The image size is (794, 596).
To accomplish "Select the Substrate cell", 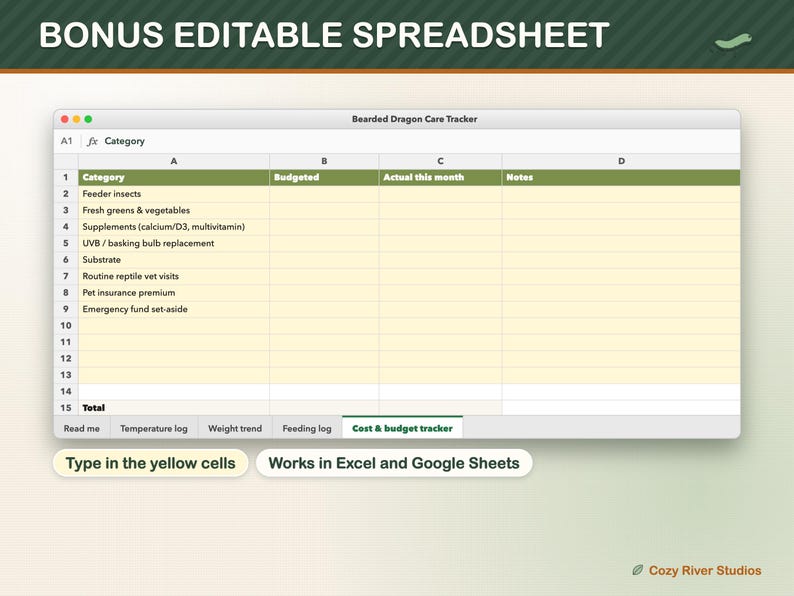I will point(174,260).
